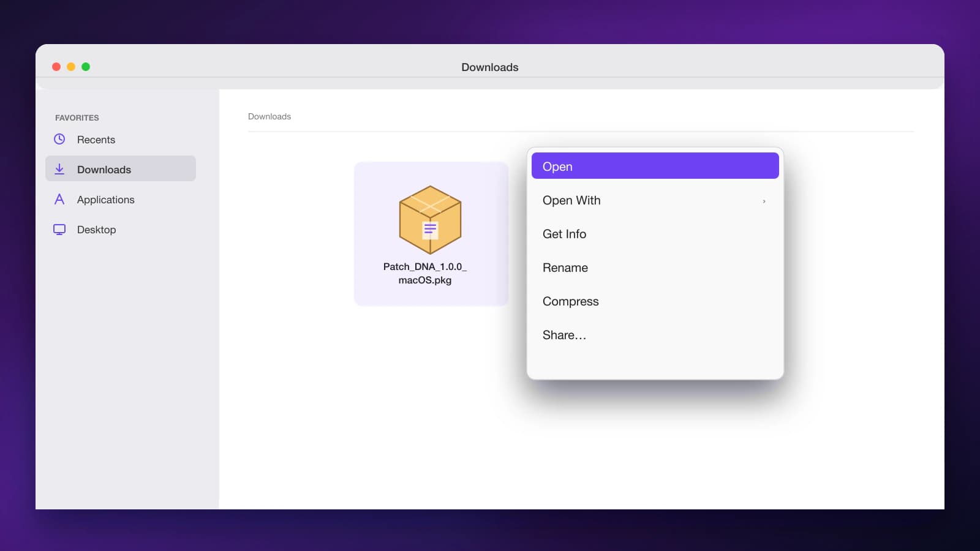Choose Open With in the context menu
This screenshot has height=551, width=980.
[x=655, y=200]
